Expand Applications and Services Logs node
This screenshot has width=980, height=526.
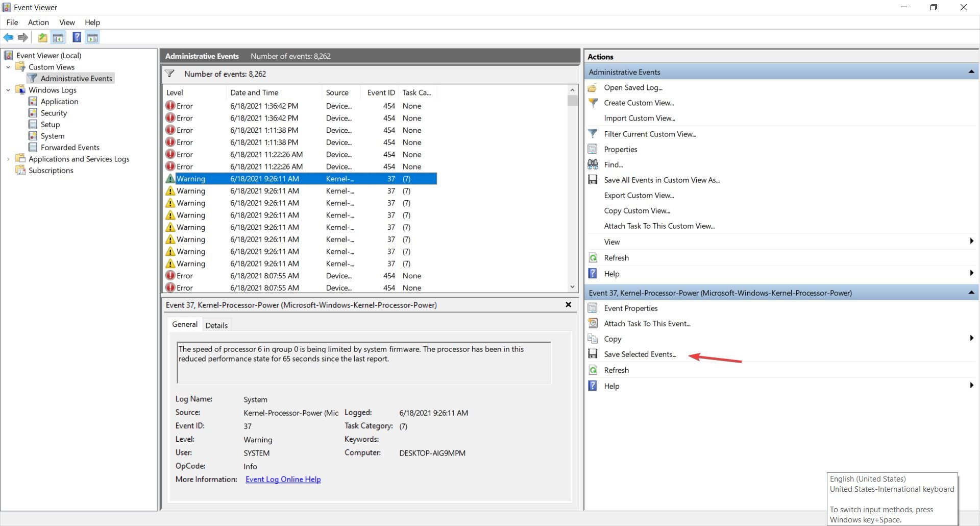point(8,159)
